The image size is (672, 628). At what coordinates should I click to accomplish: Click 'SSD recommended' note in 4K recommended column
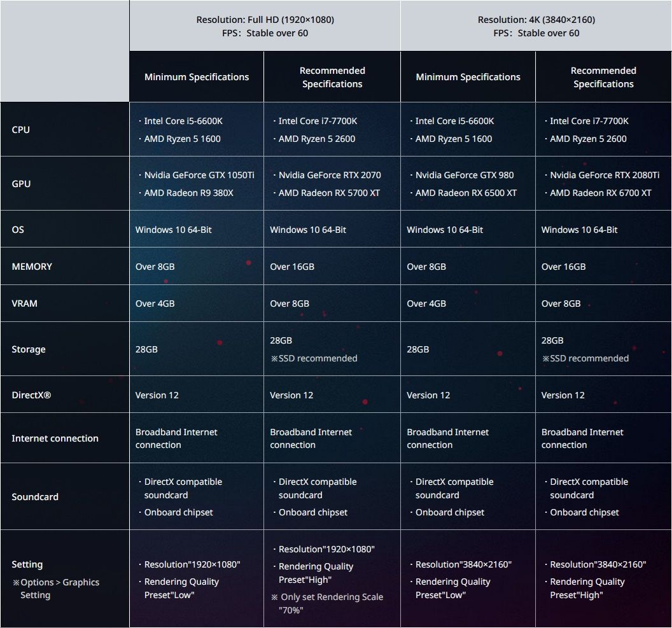(585, 359)
